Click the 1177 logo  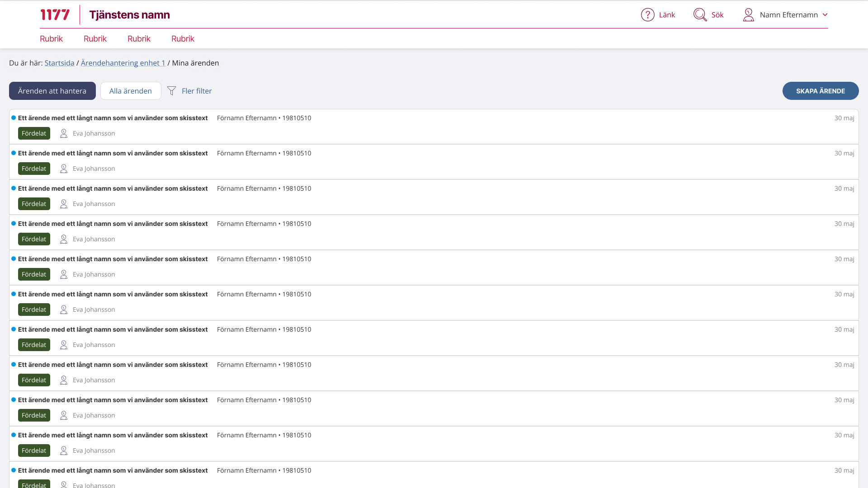[55, 15]
